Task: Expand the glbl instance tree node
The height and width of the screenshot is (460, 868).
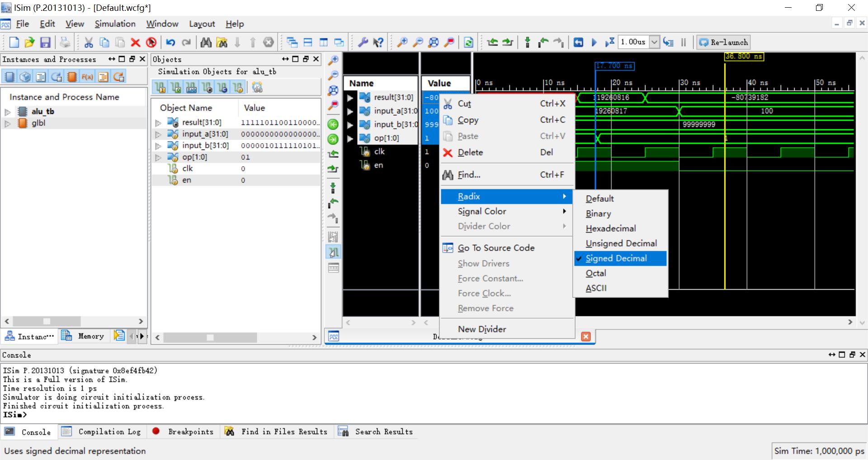Action: (8, 123)
